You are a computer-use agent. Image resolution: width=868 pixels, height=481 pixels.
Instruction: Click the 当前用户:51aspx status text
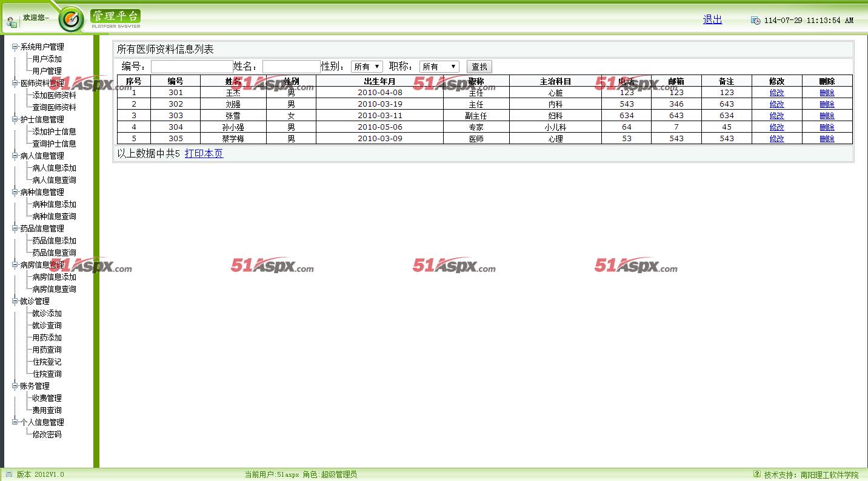tap(272, 474)
